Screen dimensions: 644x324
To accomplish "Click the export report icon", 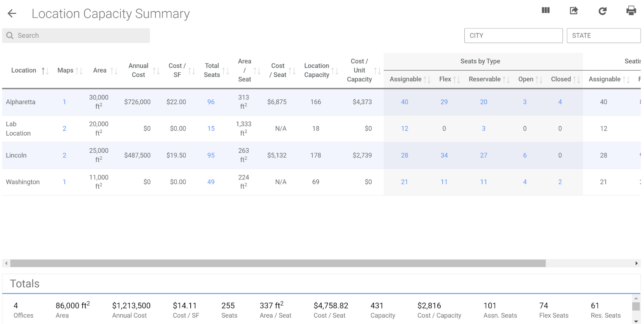I will [x=574, y=11].
